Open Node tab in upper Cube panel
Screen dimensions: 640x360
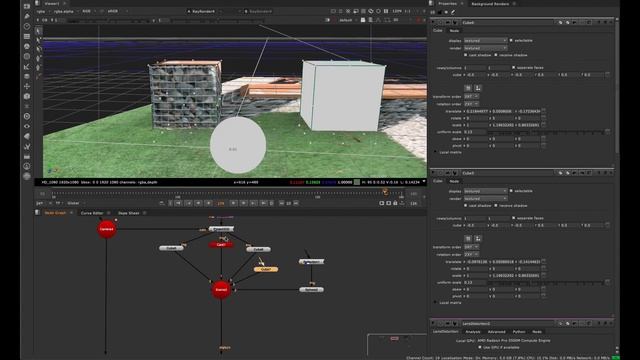(x=454, y=31)
